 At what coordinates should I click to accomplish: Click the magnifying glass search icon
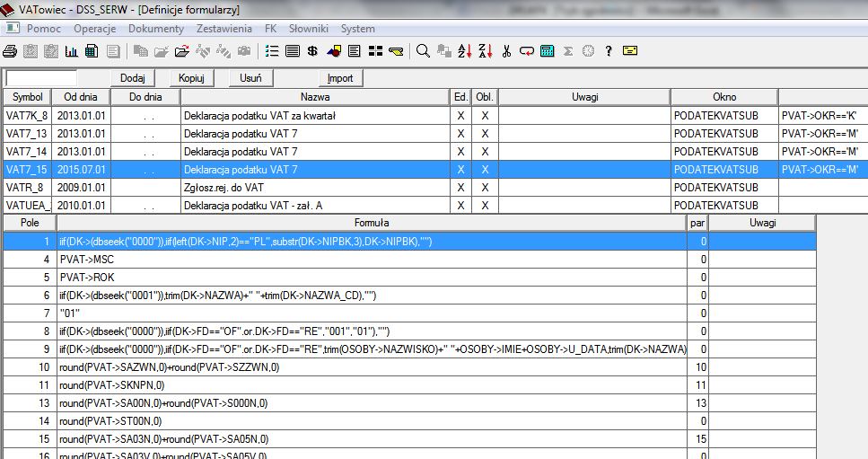(x=423, y=50)
